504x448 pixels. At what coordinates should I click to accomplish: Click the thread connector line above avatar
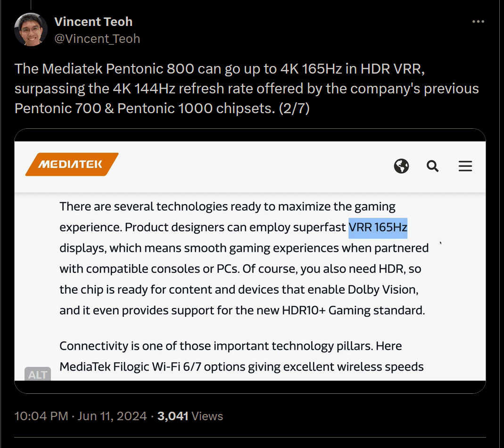pos(31,5)
